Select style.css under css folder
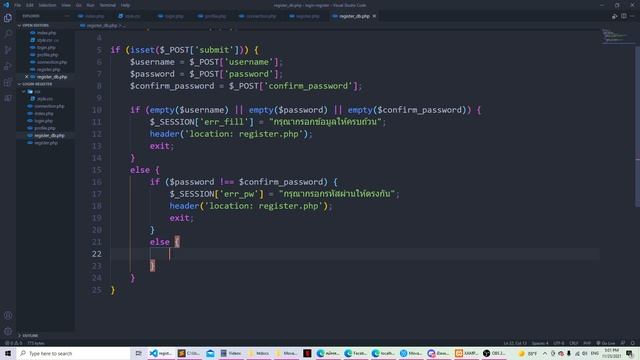This screenshot has width=640, height=360. (45, 99)
